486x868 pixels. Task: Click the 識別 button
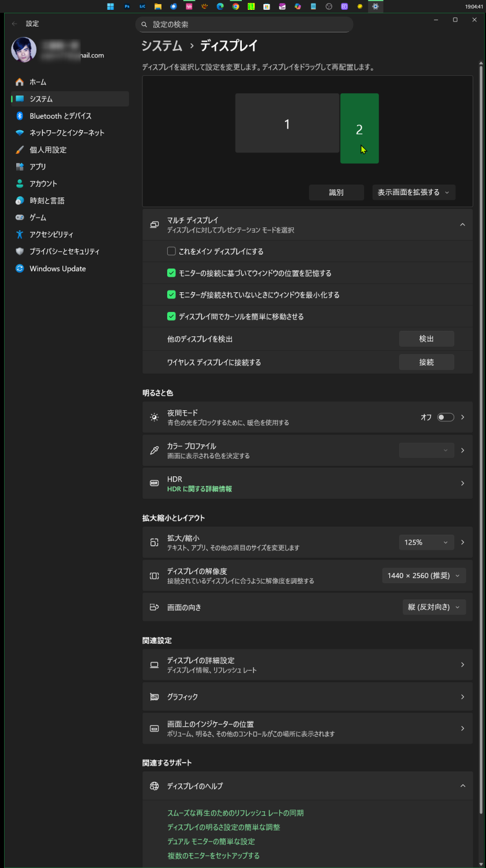tap(336, 193)
